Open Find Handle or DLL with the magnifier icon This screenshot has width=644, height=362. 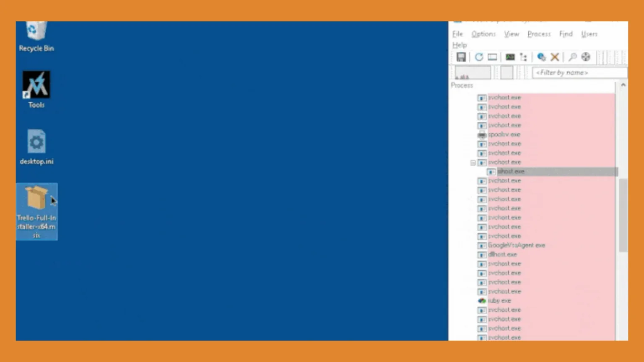point(572,57)
